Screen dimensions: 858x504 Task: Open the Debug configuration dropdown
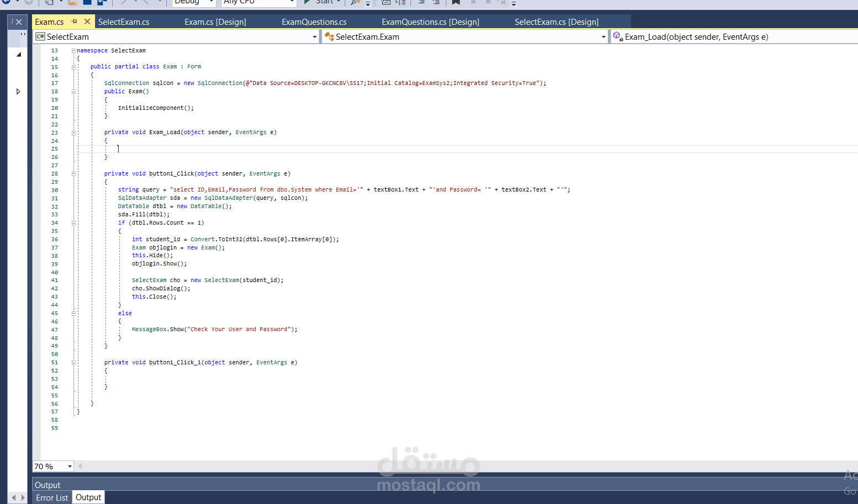coord(212,3)
